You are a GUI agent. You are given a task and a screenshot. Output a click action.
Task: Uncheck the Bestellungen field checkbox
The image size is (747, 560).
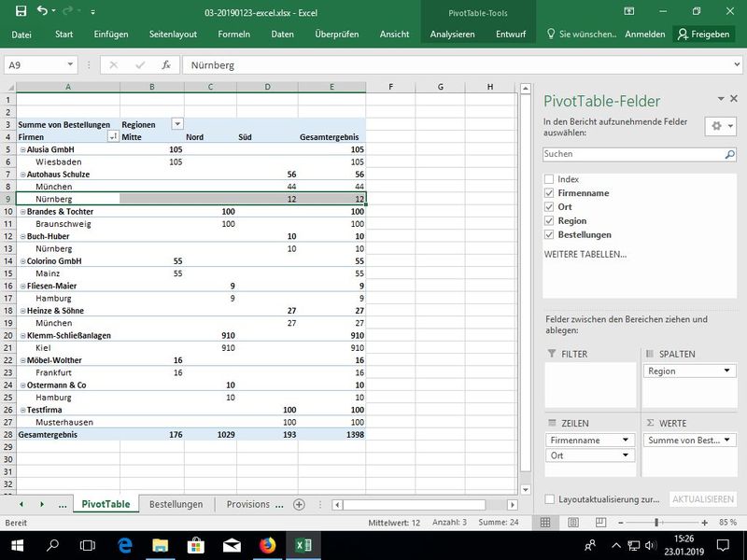pyautogui.click(x=549, y=235)
